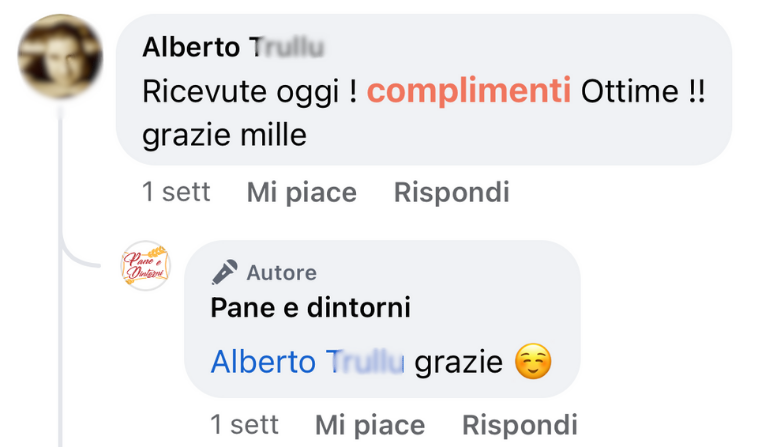This screenshot has width=780, height=447.
Task: Click the highlighted word "complimenti"
Action: coord(469,91)
